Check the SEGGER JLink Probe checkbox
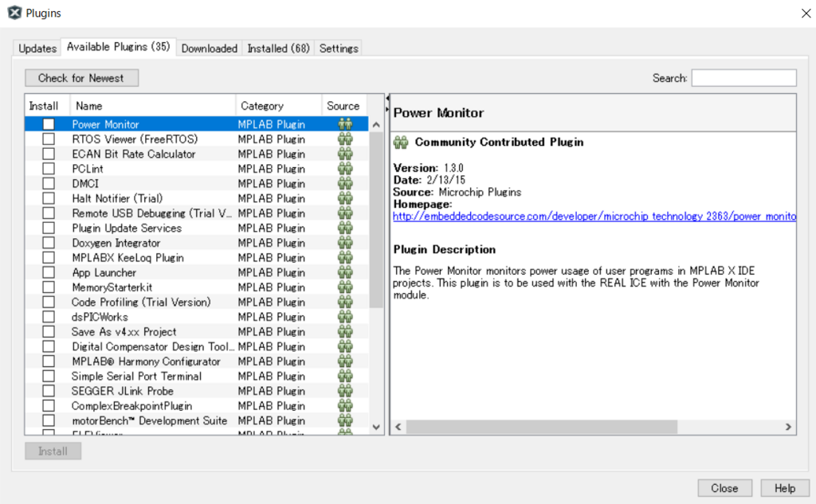Viewport: 816px width, 504px height. click(x=49, y=391)
